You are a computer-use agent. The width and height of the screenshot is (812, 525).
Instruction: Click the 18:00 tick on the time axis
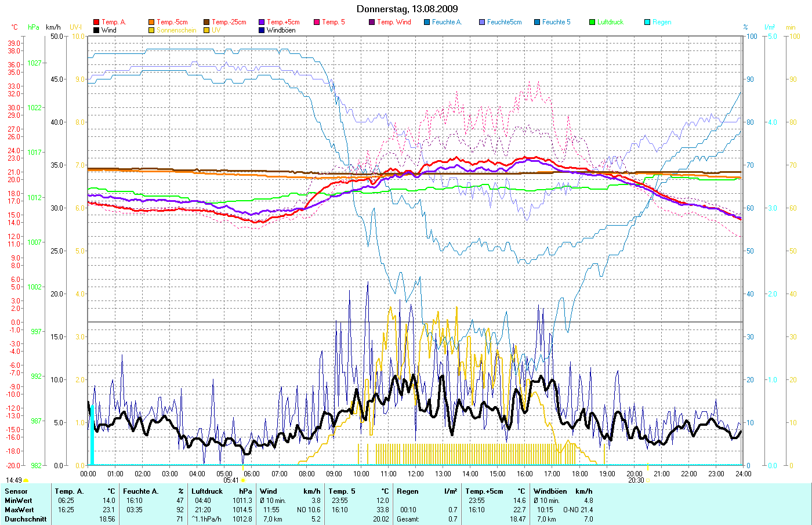[x=579, y=473]
